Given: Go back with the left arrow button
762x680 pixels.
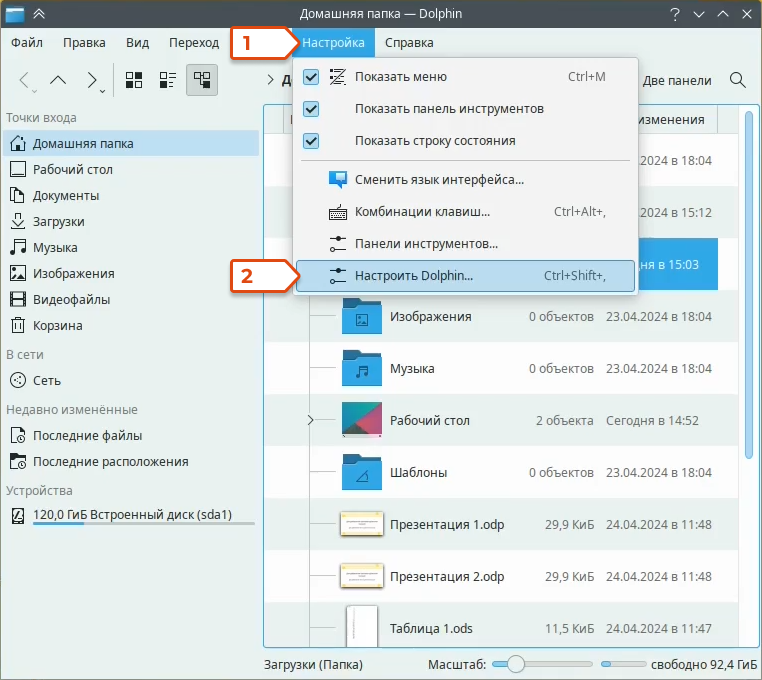Looking at the screenshot, I should 24,80.
